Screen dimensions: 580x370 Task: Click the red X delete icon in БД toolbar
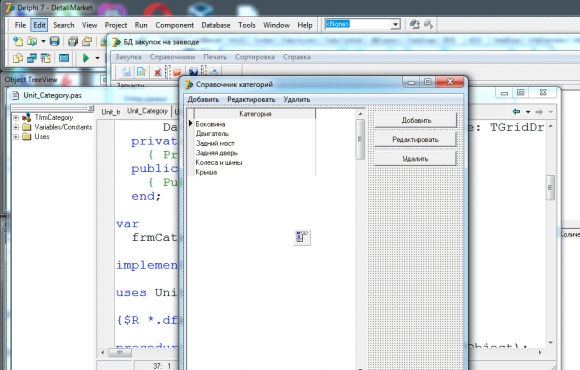click(158, 72)
